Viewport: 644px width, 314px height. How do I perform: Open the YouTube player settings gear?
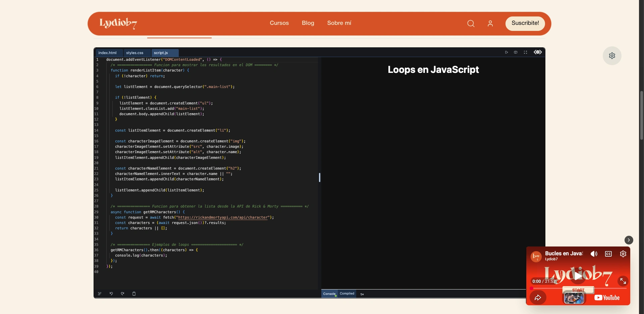(623, 254)
